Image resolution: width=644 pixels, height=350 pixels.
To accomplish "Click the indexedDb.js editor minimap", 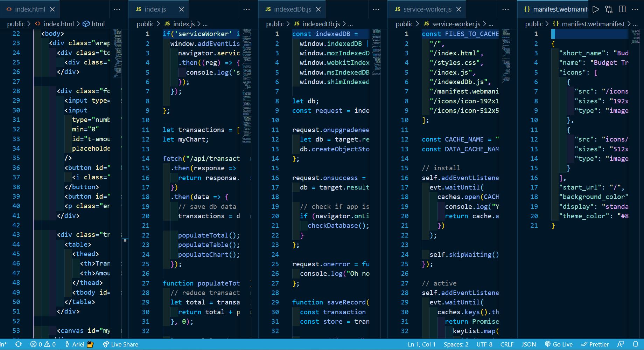I will 377,52.
